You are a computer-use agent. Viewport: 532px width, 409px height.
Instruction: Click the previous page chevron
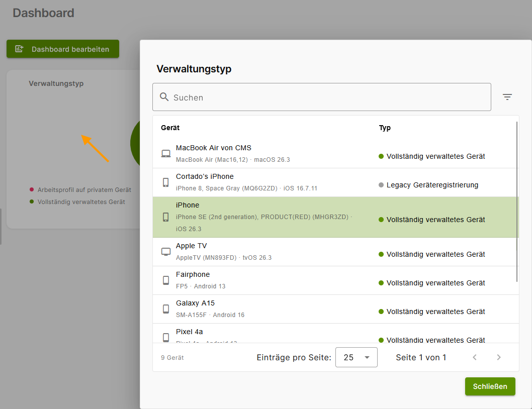pos(474,357)
